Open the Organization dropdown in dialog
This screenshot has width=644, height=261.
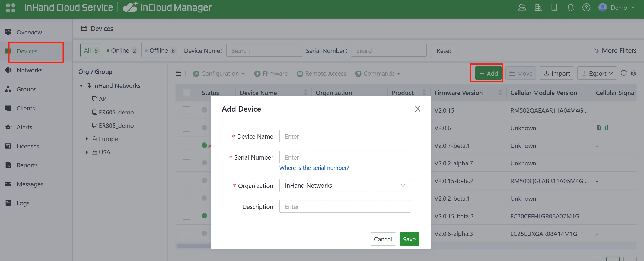click(345, 186)
